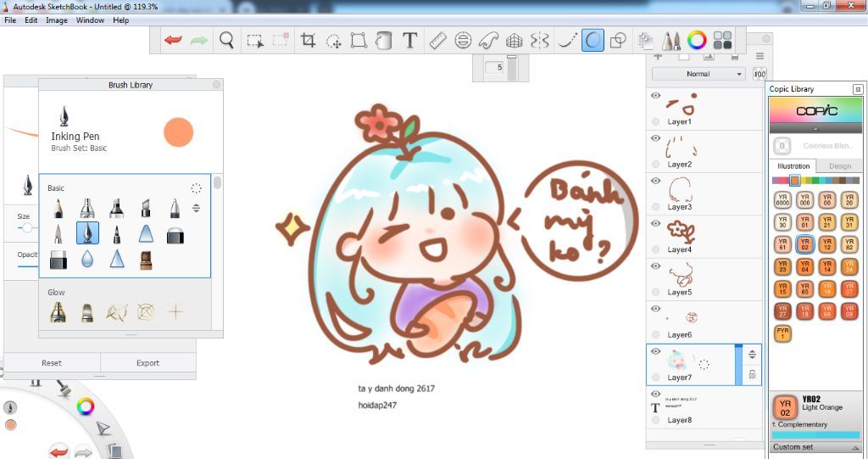This screenshot has height=459, width=868.
Task: Select the Text tool
Action: click(409, 40)
